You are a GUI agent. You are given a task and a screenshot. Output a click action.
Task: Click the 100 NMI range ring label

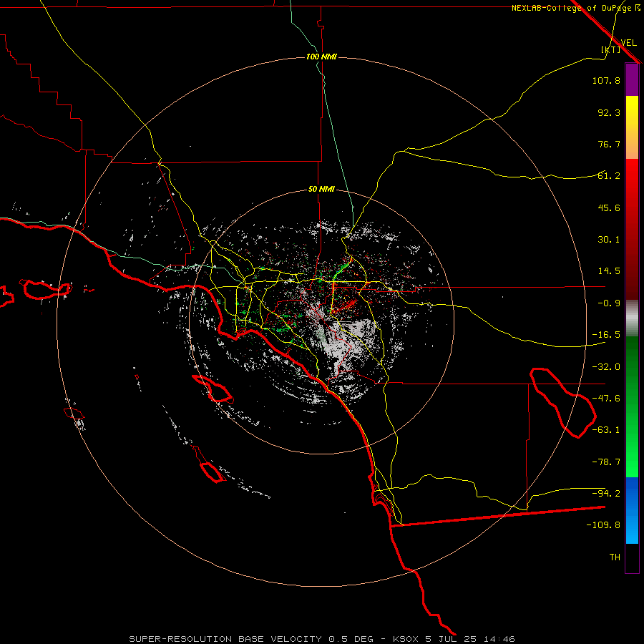click(x=321, y=57)
